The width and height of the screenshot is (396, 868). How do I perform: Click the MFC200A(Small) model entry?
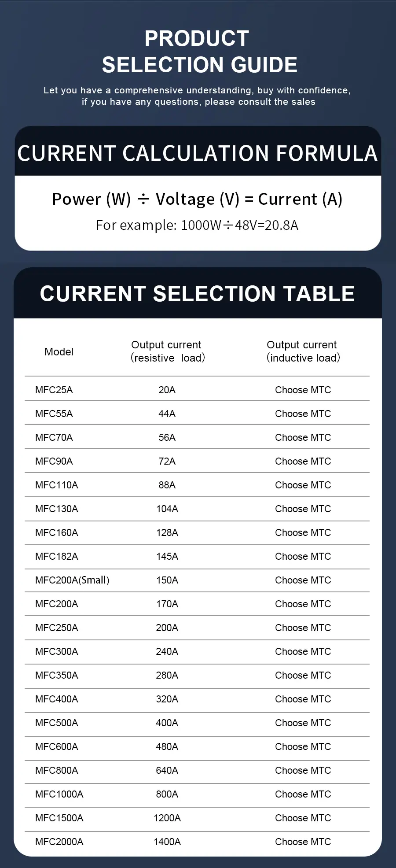coord(72,580)
